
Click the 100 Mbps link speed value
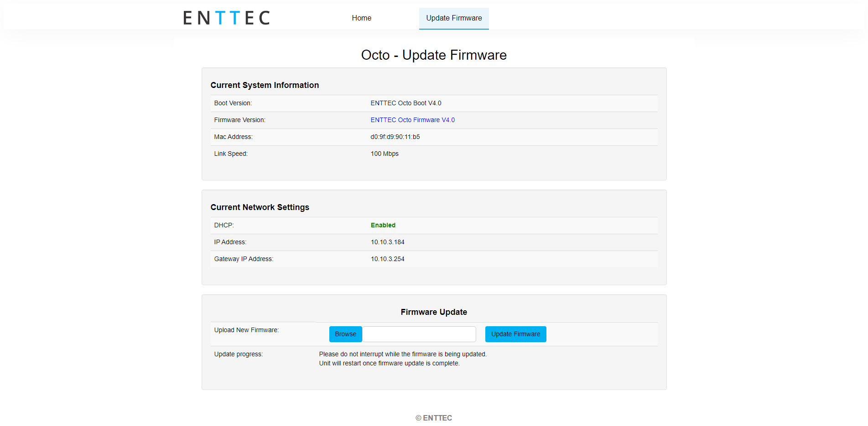tap(385, 154)
